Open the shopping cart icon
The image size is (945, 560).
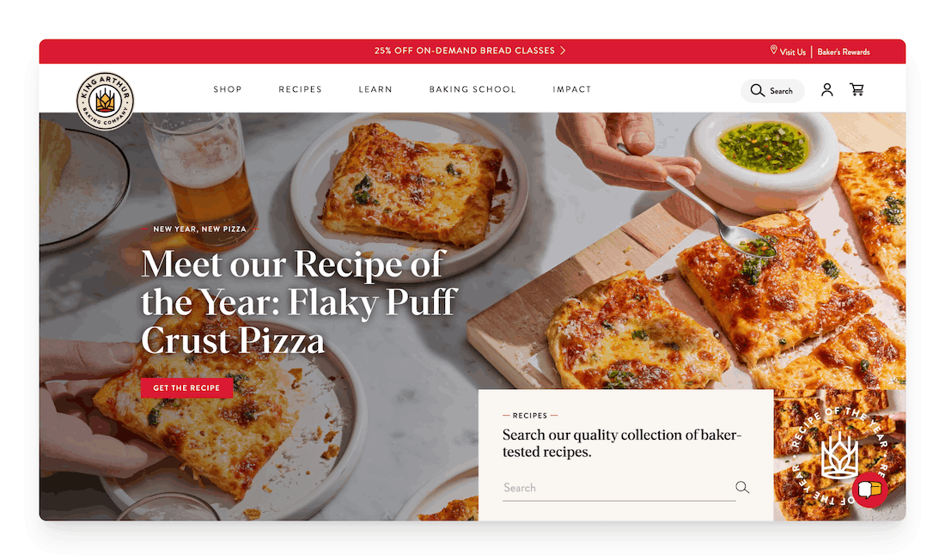click(x=857, y=90)
